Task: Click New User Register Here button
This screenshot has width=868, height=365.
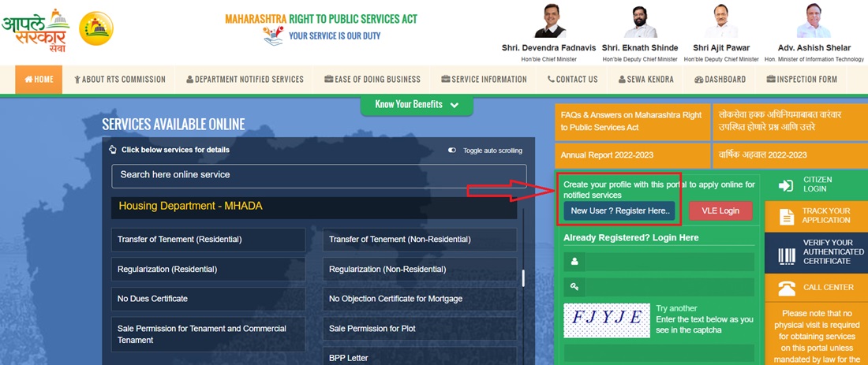Action: click(619, 210)
